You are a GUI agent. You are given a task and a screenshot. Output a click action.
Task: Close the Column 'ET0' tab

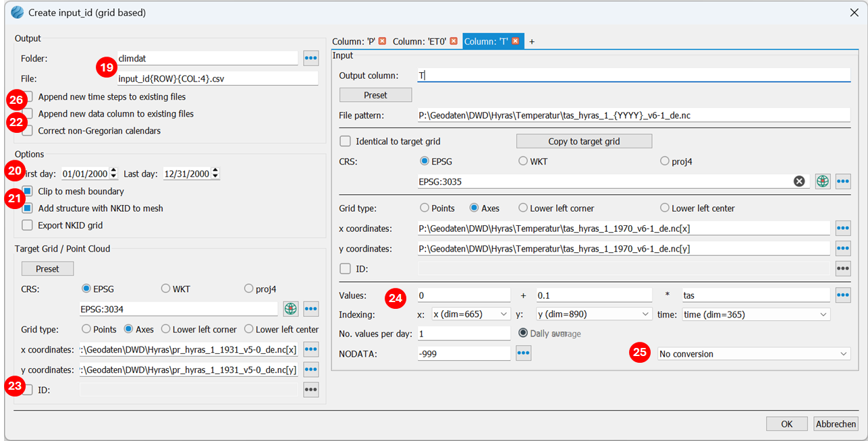[454, 41]
